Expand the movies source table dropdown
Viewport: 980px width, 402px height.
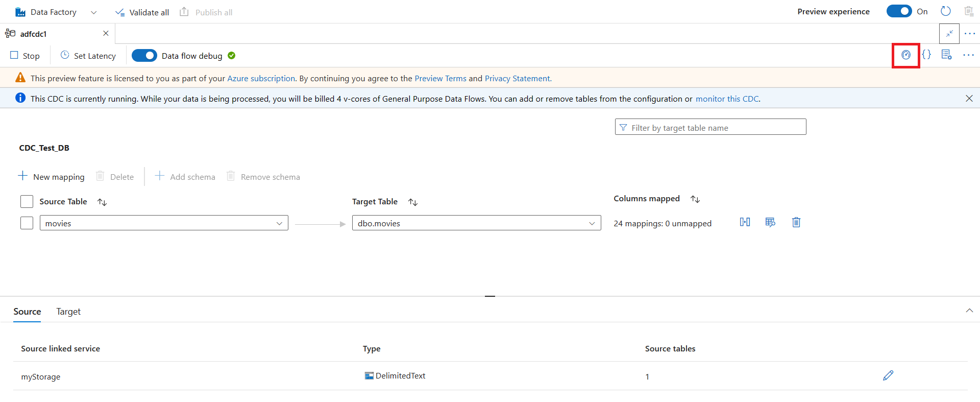click(279, 223)
